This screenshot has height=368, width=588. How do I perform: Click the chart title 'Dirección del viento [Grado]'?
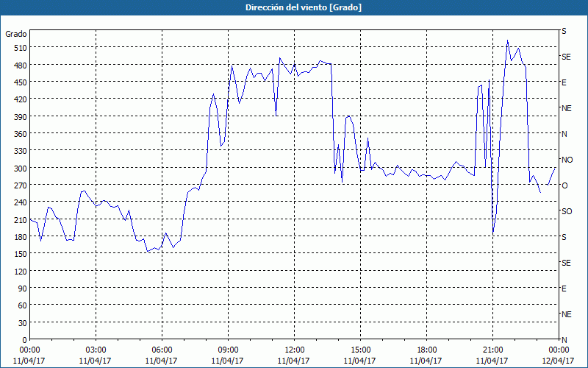pyautogui.click(x=304, y=7)
